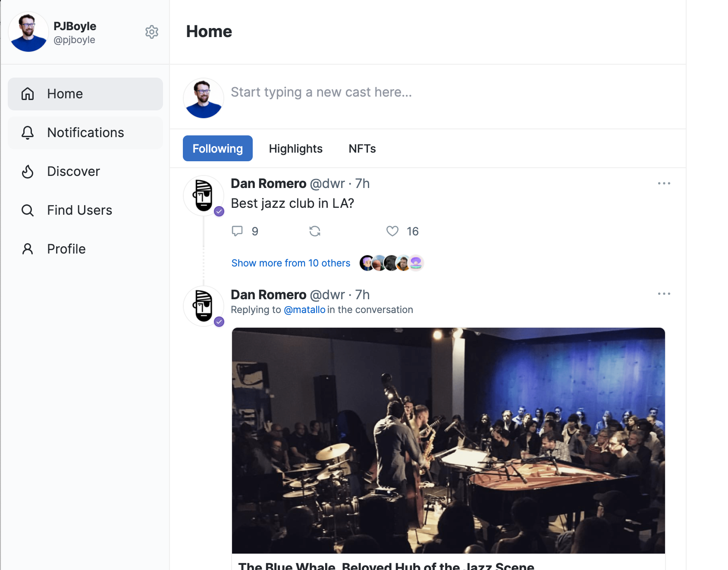The image size is (728, 570).
Task: Open Profile in the sidebar
Action: (66, 249)
